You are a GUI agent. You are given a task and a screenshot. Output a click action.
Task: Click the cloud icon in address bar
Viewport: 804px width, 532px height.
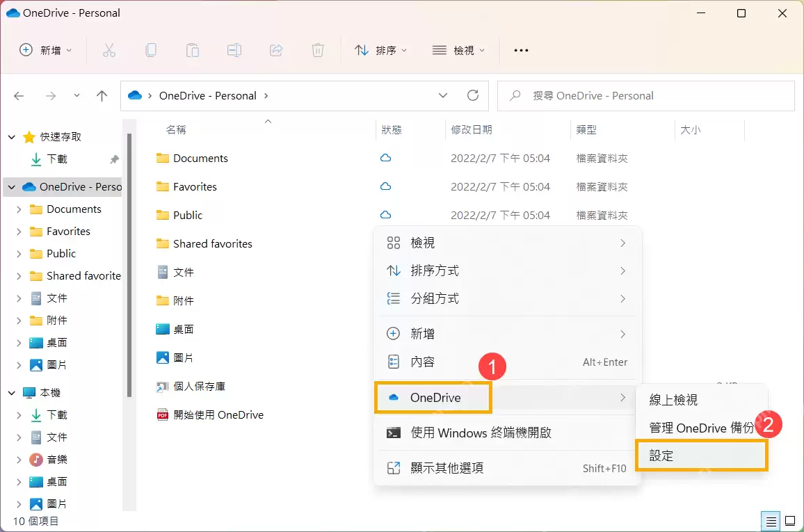coord(135,95)
